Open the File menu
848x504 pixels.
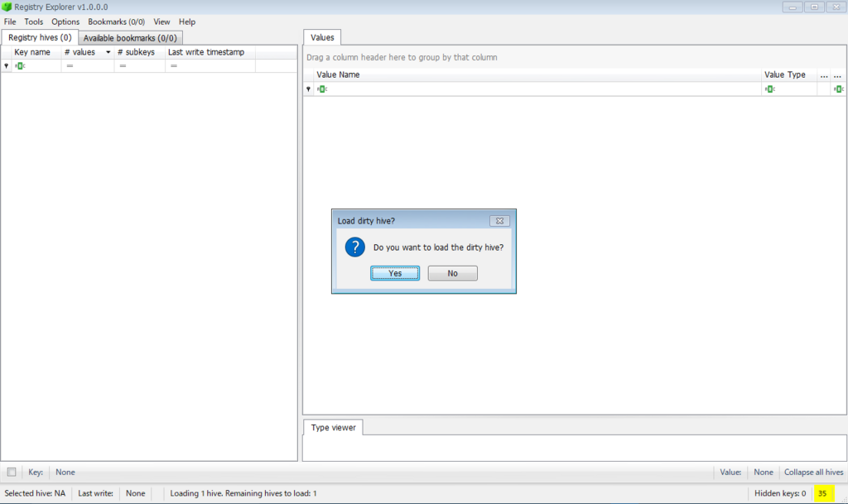(x=10, y=22)
